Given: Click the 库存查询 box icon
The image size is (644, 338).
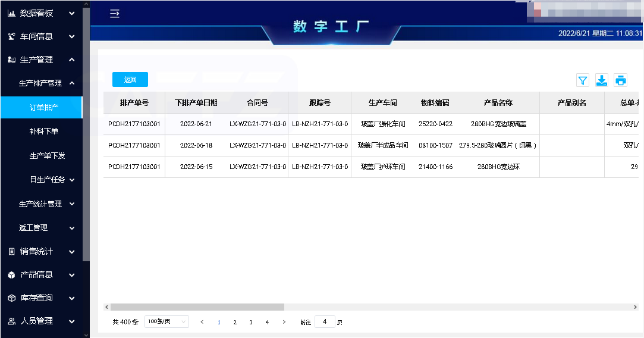Looking at the screenshot, I should click(11, 298).
